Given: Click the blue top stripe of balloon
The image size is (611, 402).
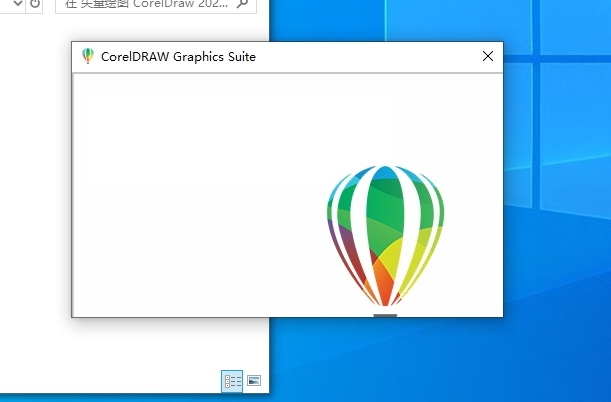Looking at the screenshot, I should coord(385,171).
